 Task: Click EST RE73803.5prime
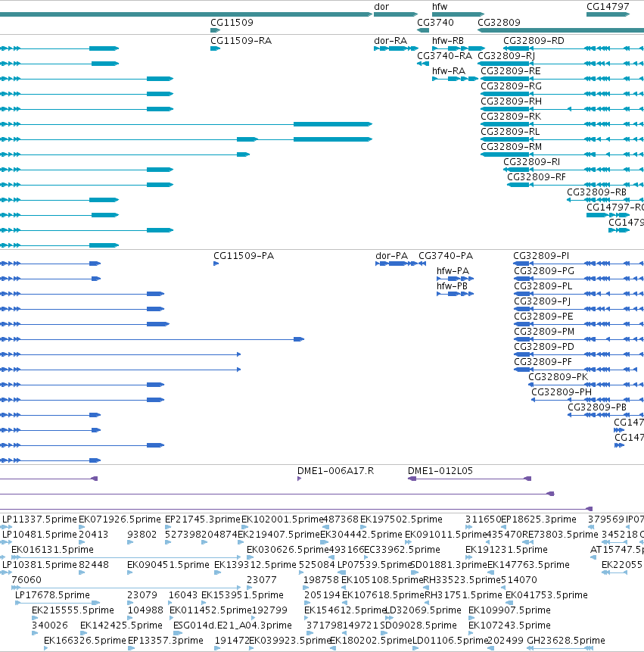[560, 535]
